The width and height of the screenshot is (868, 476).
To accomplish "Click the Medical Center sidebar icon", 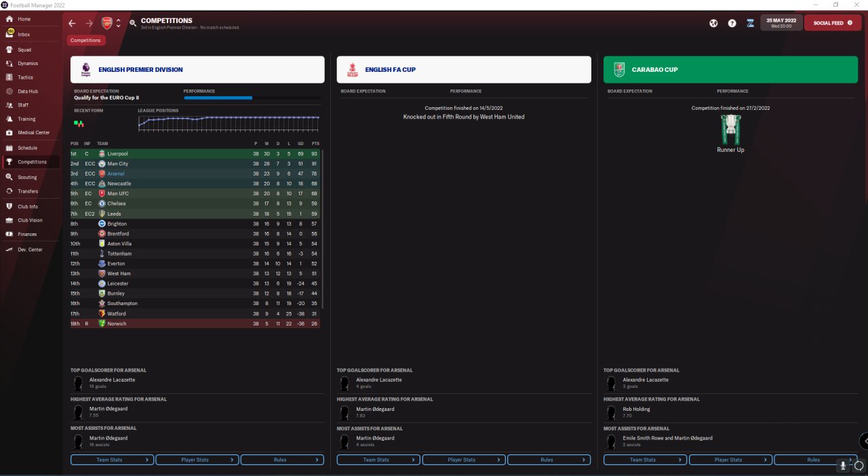I will (x=9, y=132).
